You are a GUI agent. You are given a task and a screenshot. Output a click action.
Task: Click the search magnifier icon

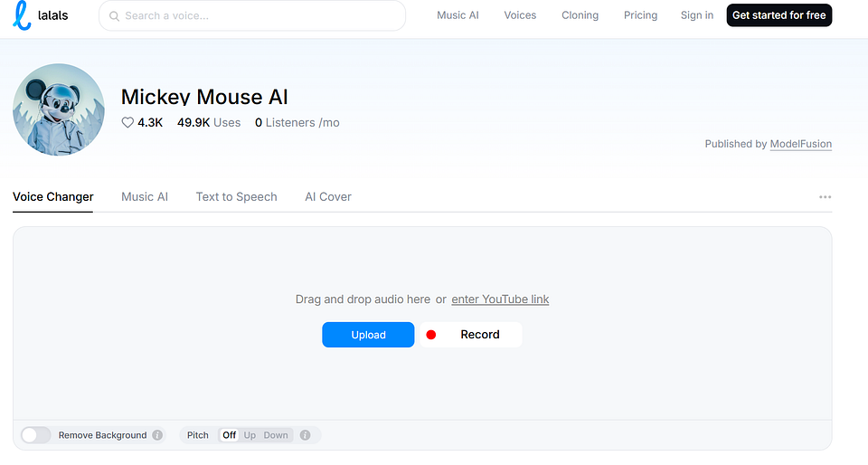(114, 16)
